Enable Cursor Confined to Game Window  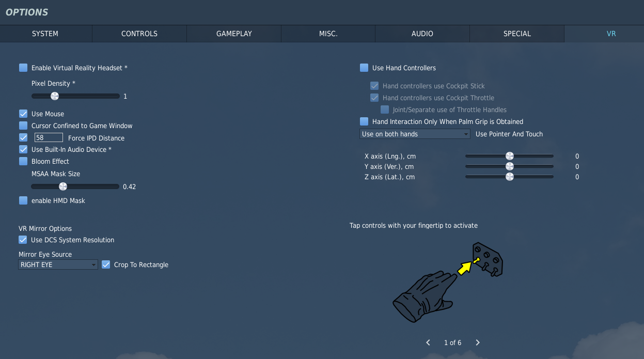23,126
